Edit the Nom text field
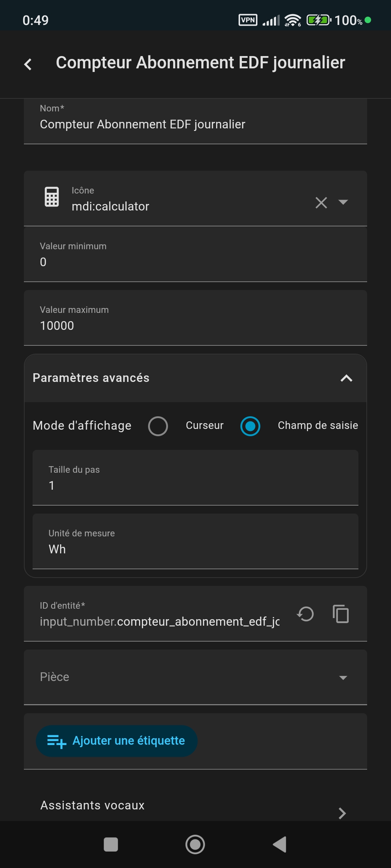Image resolution: width=391 pixels, height=868 pixels. click(x=195, y=124)
